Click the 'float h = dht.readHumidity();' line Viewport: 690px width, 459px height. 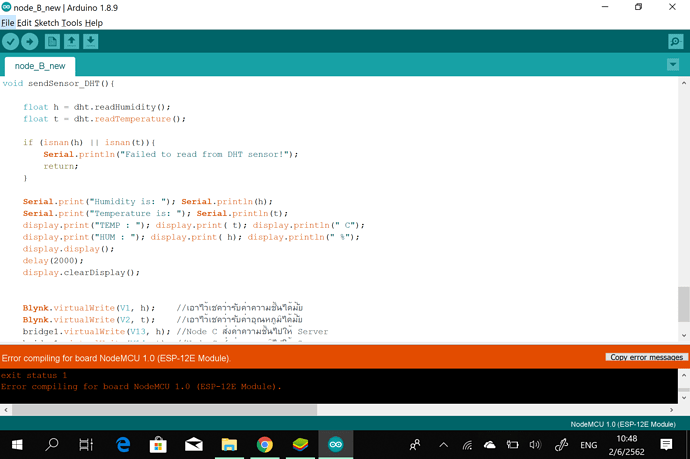(96, 107)
